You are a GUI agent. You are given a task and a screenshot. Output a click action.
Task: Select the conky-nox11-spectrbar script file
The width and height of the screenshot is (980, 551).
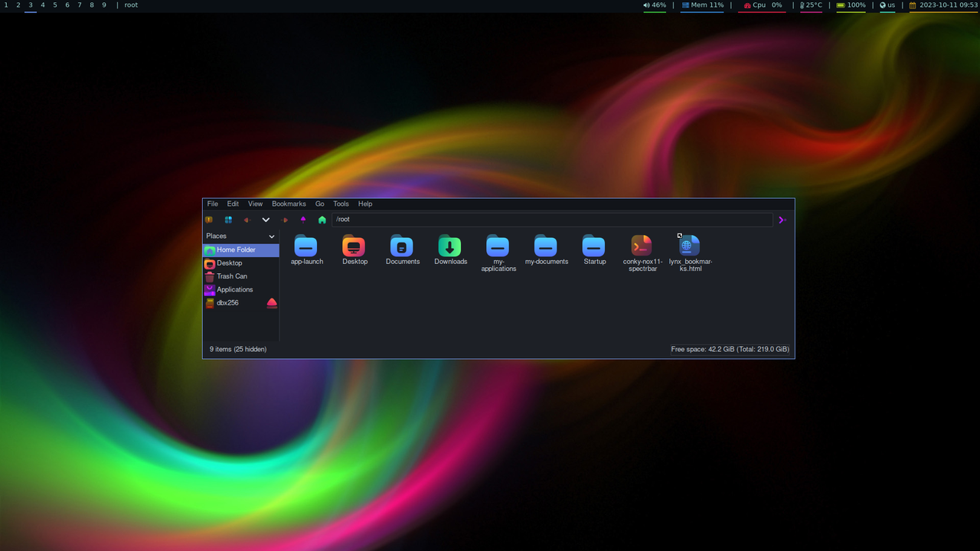pos(642,253)
